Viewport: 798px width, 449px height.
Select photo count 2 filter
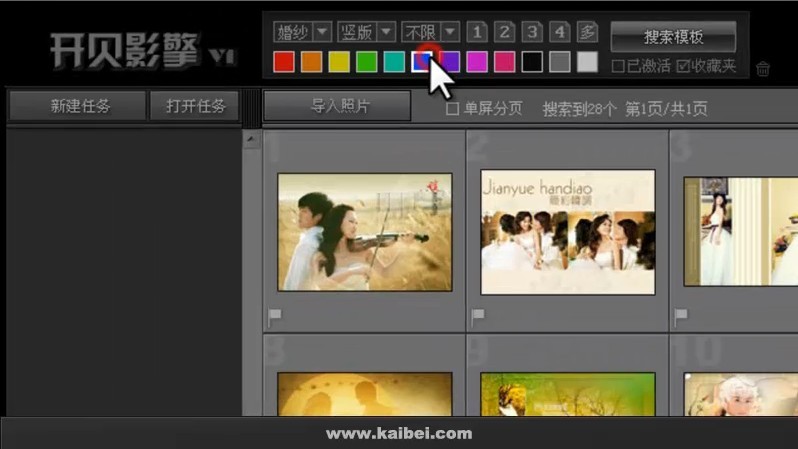tap(504, 32)
